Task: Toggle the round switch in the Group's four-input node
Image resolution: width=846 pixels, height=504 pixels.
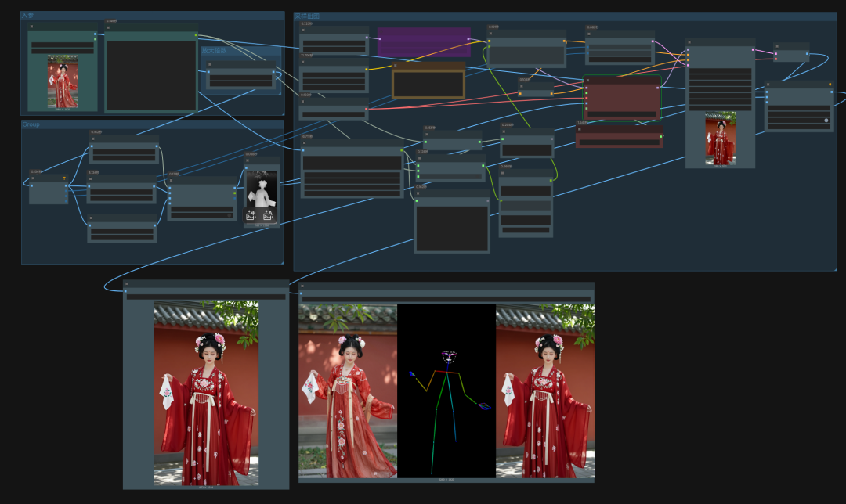Action: click(x=230, y=215)
